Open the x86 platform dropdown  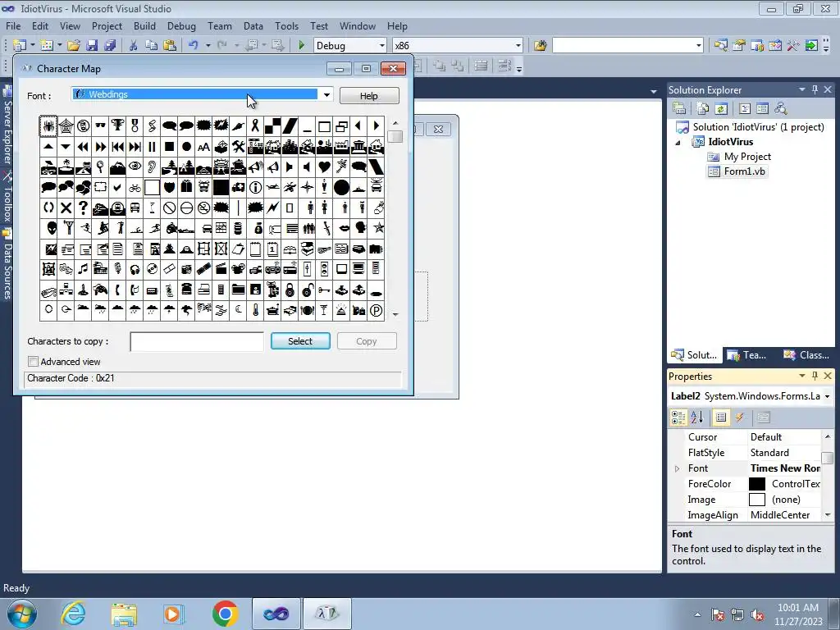518,46
